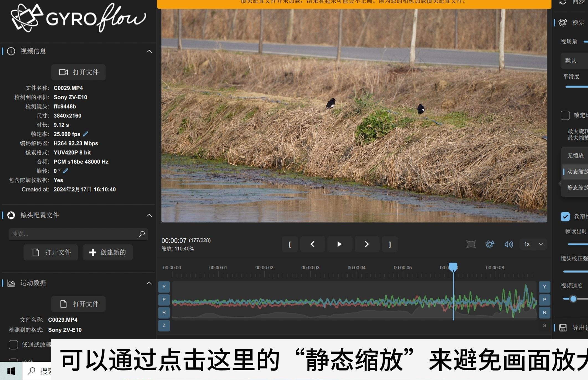Collapse the 运动数据 section

click(149, 283)
